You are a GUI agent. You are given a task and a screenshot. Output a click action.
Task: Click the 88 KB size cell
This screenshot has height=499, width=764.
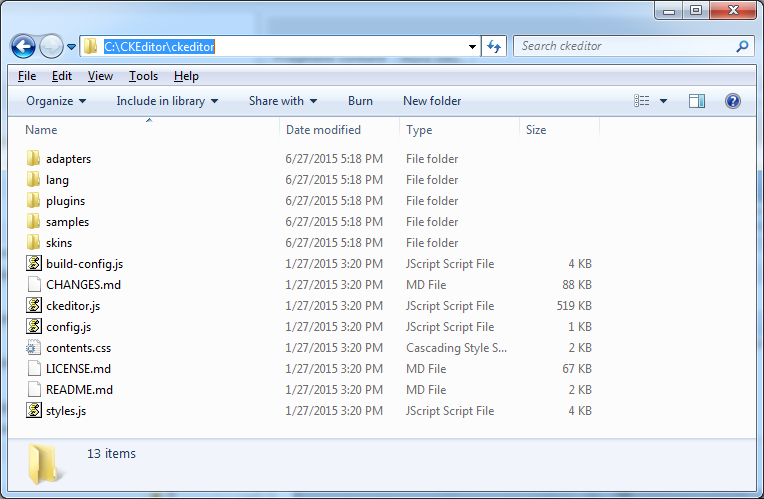pyautogui.click(x=577, y=285)
